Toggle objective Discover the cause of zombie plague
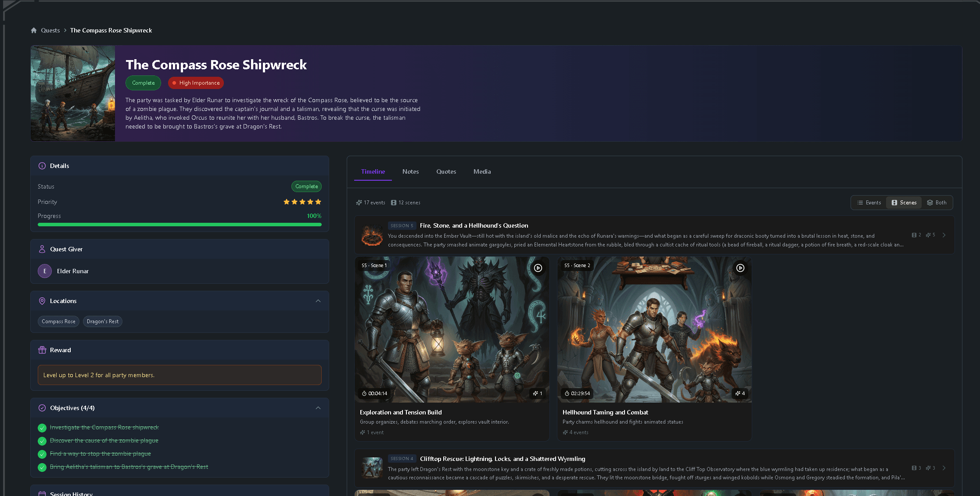Image resolution: width=980 pixels, height=496 pixels. [42, 441]
